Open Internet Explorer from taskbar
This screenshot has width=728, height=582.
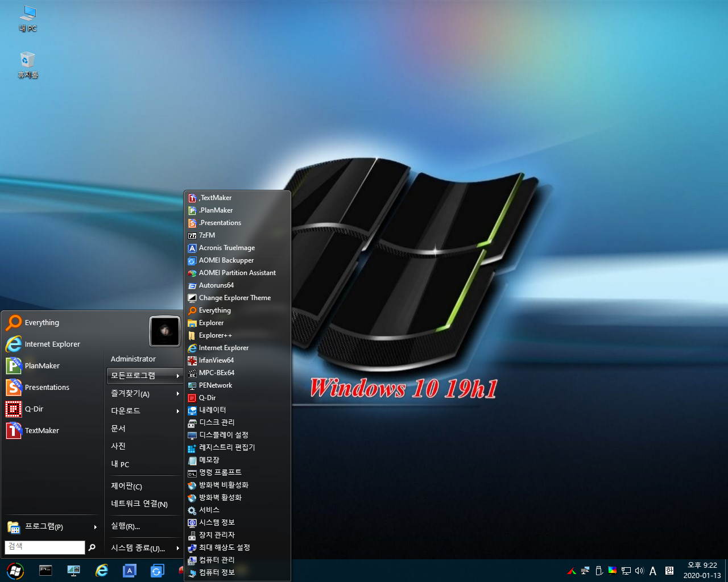click(102, 571)
